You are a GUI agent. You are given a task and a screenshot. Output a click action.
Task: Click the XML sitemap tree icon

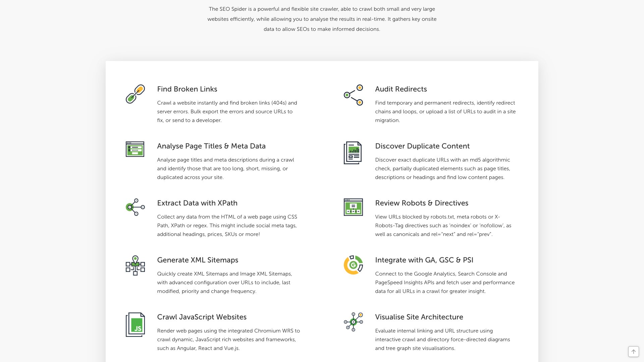(x=135, y=265)
